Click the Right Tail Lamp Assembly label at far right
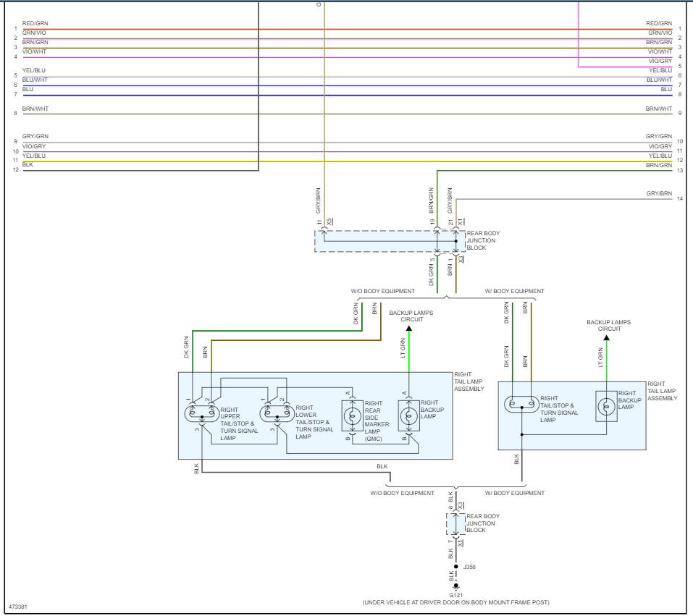Image resolution: width=693 pixels, height=616 pixels. click(x=662, y=391)
